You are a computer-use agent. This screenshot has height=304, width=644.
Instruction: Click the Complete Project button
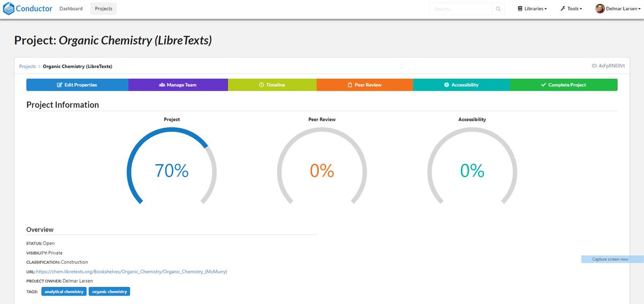click(x=563, y=85)
